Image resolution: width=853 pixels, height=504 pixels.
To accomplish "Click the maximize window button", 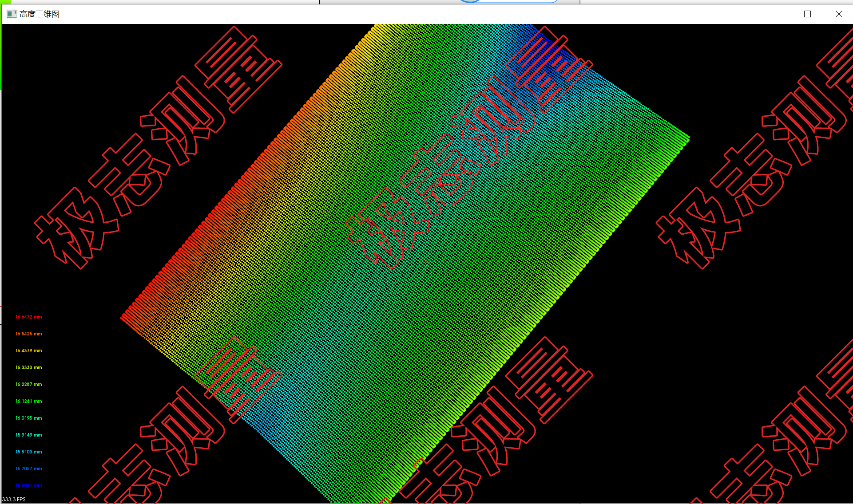I will coord(807,13).
